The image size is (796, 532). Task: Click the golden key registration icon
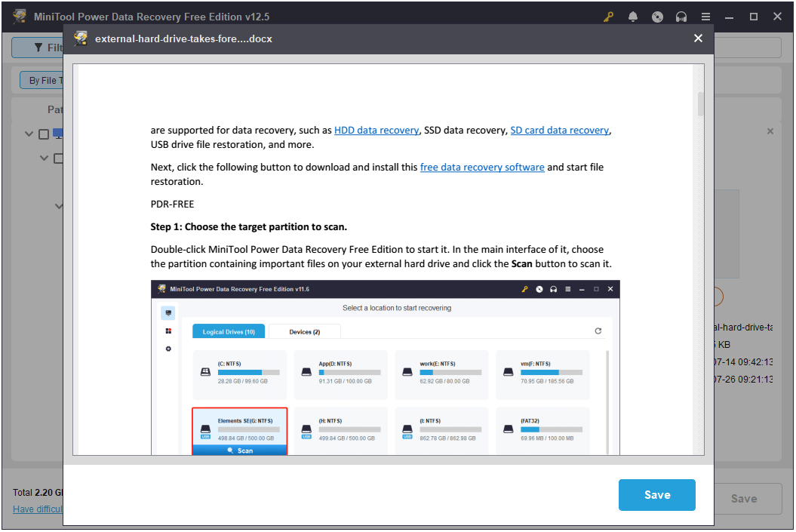tap(608, 16)
